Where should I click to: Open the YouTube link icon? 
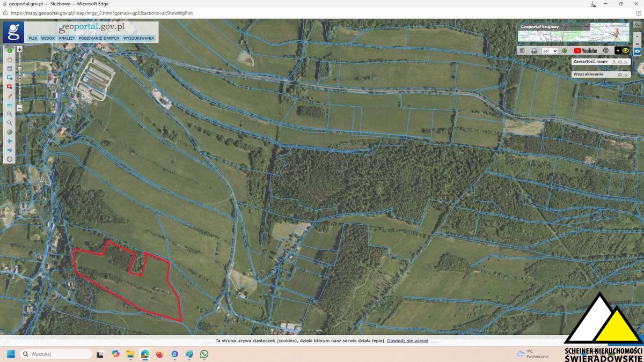pos(585,50)
